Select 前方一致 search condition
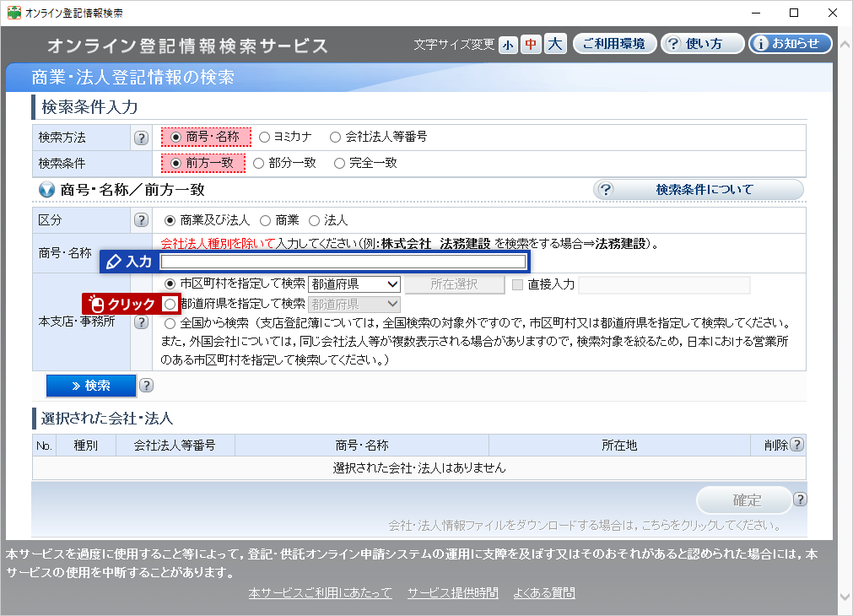The image size is (853, 616). [x=175, y=163]
